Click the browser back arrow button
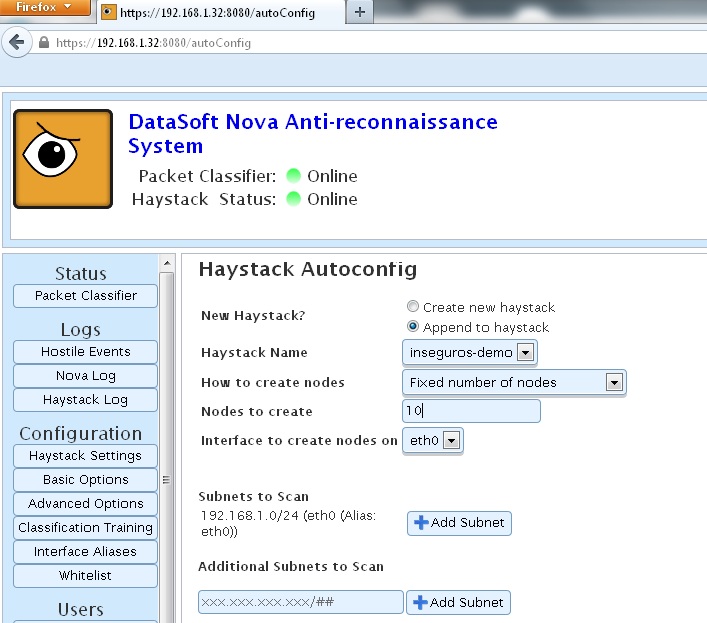Viewport: 707px width, 623px height. [16, 43]
